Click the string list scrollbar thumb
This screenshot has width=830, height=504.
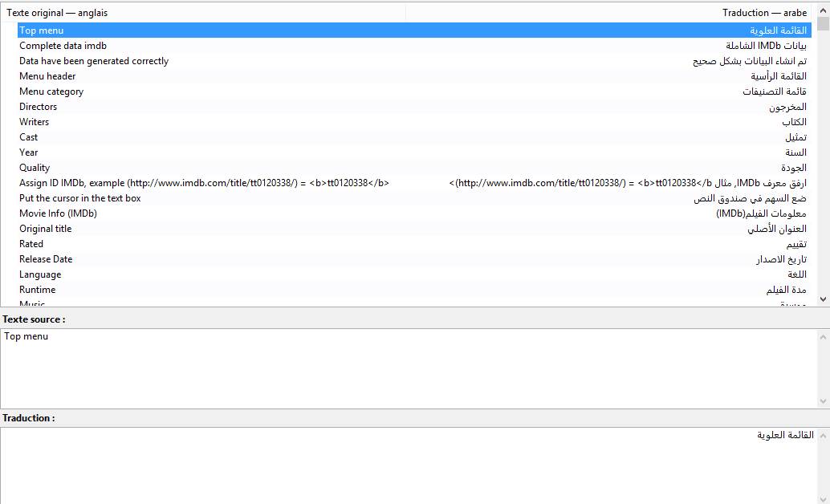point(823,24)
